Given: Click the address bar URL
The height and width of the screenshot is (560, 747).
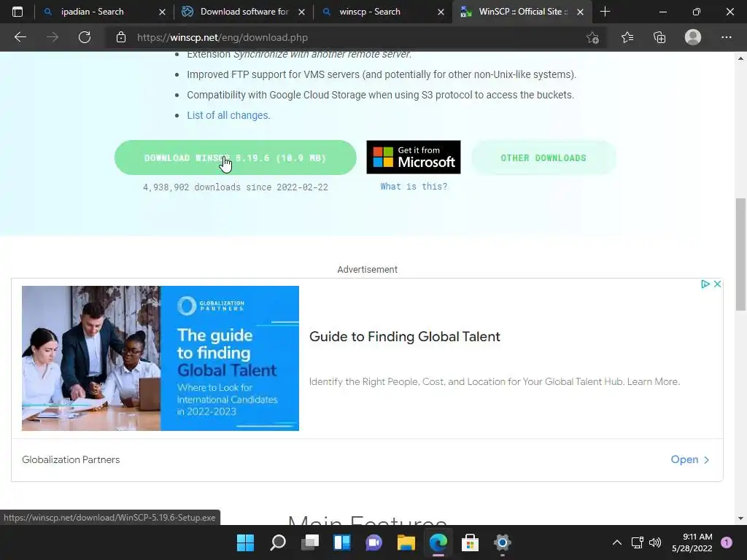Looking at the screenshot, I should tap(222, 37).
